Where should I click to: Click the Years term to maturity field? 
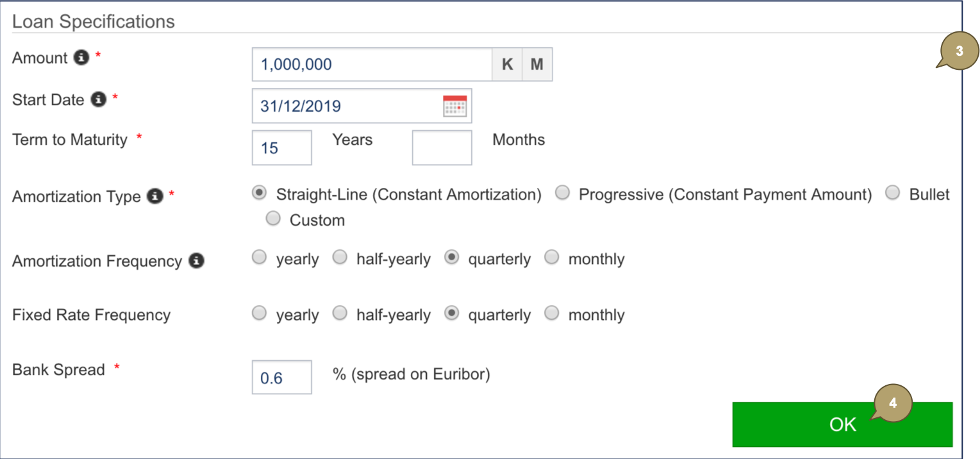click(281, 148)
